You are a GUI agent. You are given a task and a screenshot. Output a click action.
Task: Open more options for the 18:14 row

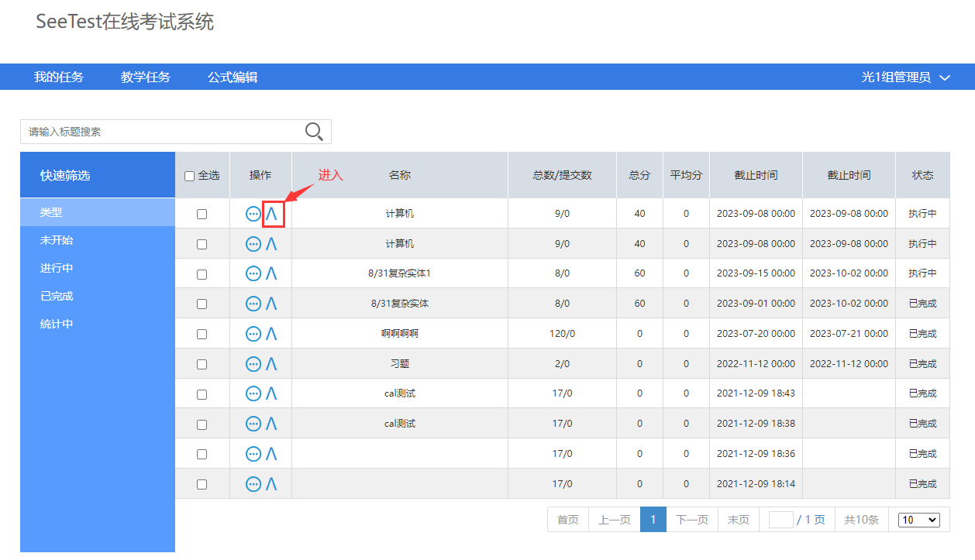[253, 484]
